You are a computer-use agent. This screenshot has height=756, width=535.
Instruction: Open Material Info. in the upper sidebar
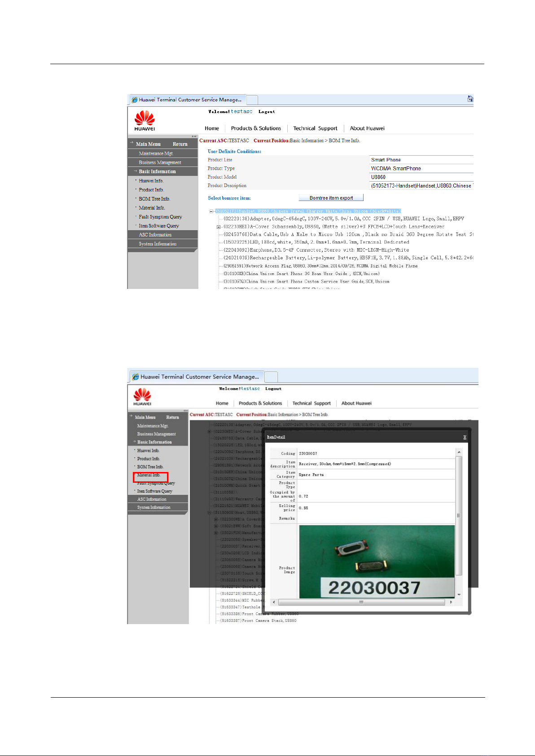pyautogui.click(x=152, y=208)
